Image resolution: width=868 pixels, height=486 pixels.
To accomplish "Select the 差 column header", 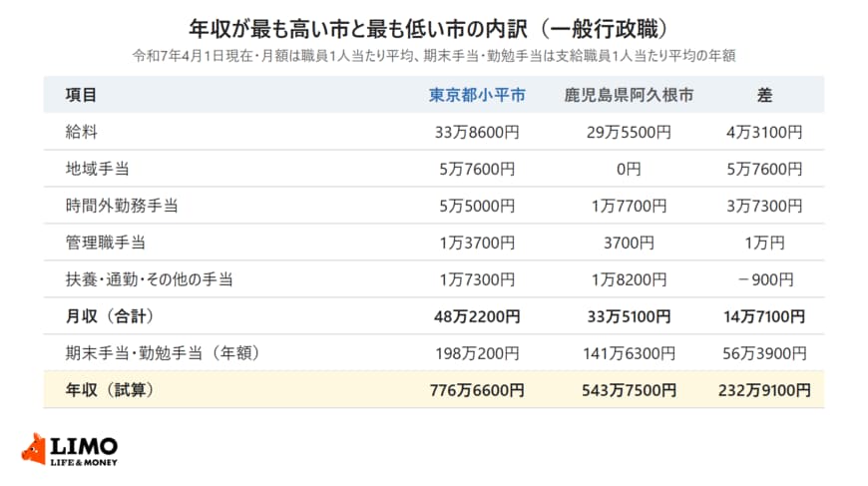I will [x=764, y=95].
